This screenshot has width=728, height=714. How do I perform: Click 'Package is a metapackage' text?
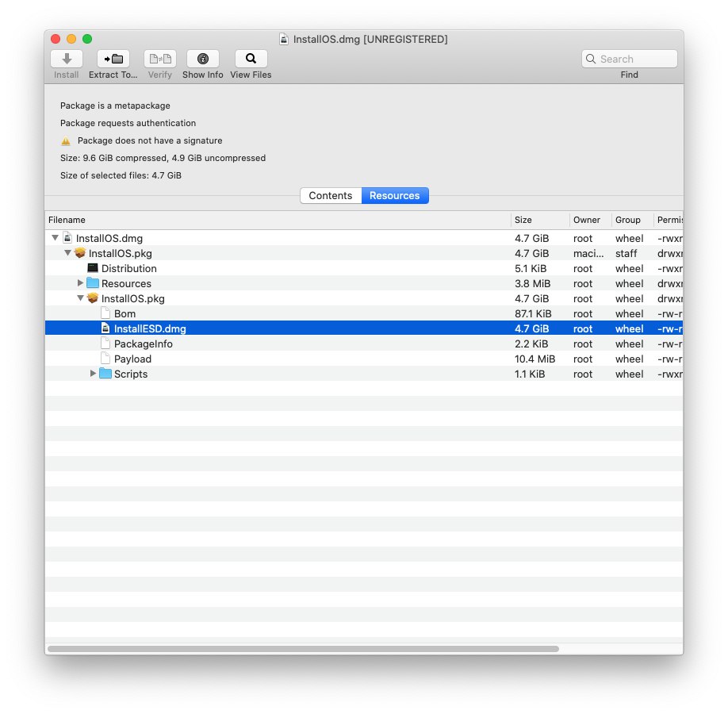click(115, 106)
